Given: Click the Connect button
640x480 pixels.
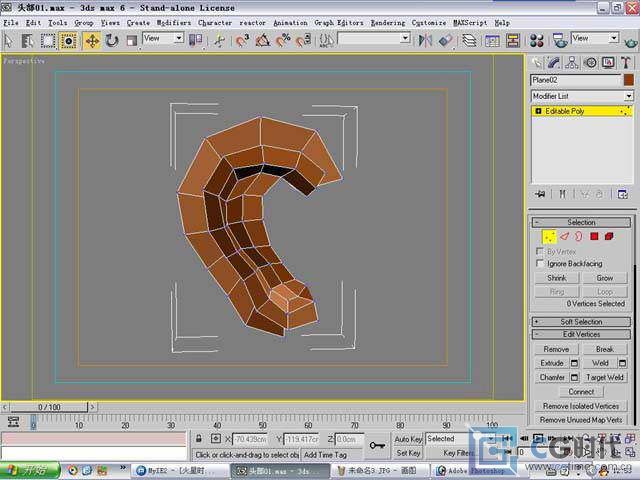Looking at the screenshot, I should (x=581, y=392).
